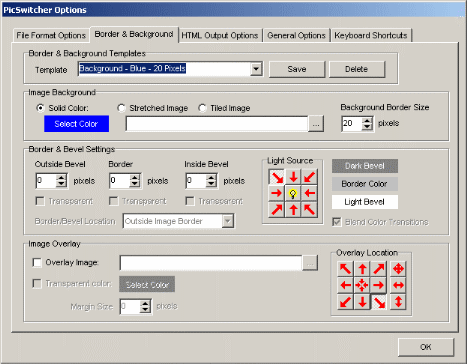Toggle Inside Bevel Transparent checkbox

point(190,201)
